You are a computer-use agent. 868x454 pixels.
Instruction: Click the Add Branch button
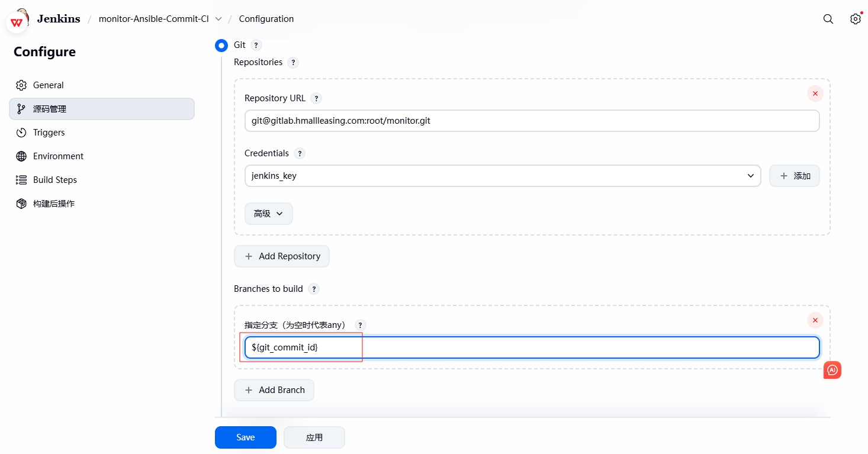coord(274,390)
